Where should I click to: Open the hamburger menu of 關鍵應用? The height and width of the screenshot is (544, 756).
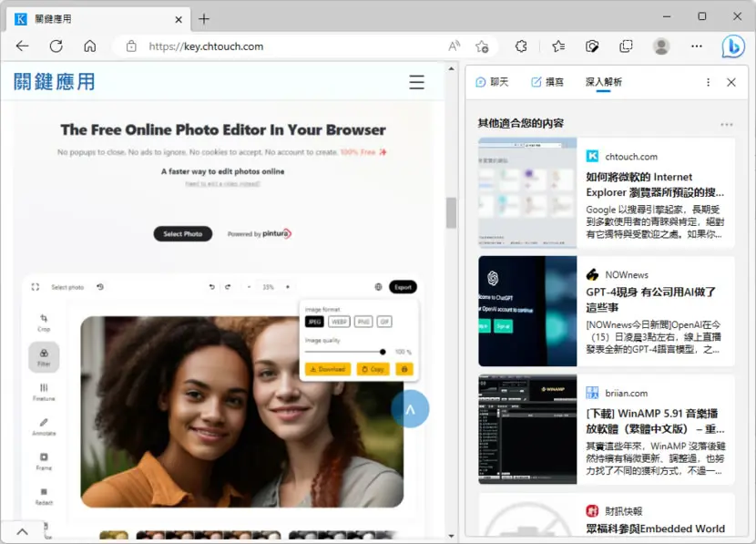pos(416,82)
